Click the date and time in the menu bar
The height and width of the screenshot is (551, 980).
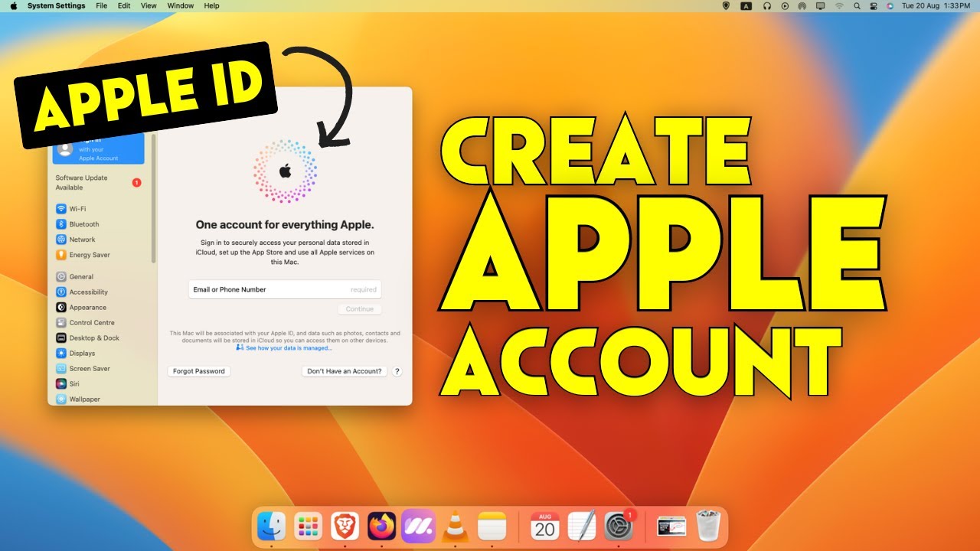point(936,5)
